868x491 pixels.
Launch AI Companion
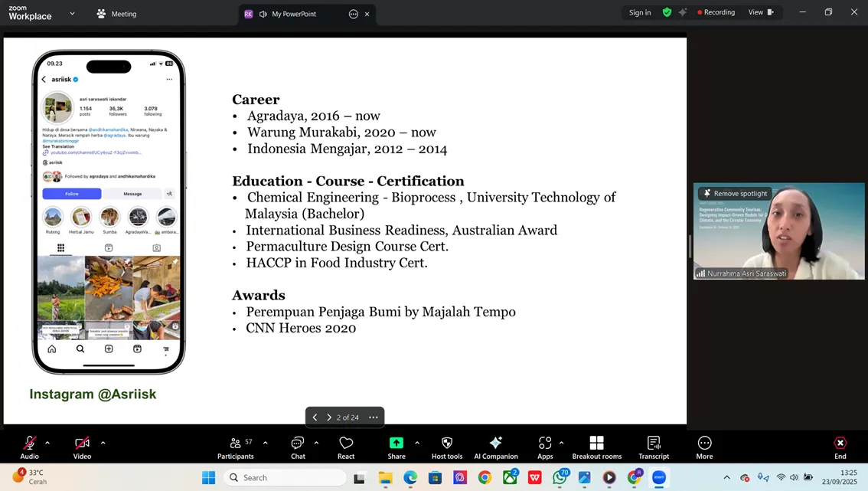point(496,447)
